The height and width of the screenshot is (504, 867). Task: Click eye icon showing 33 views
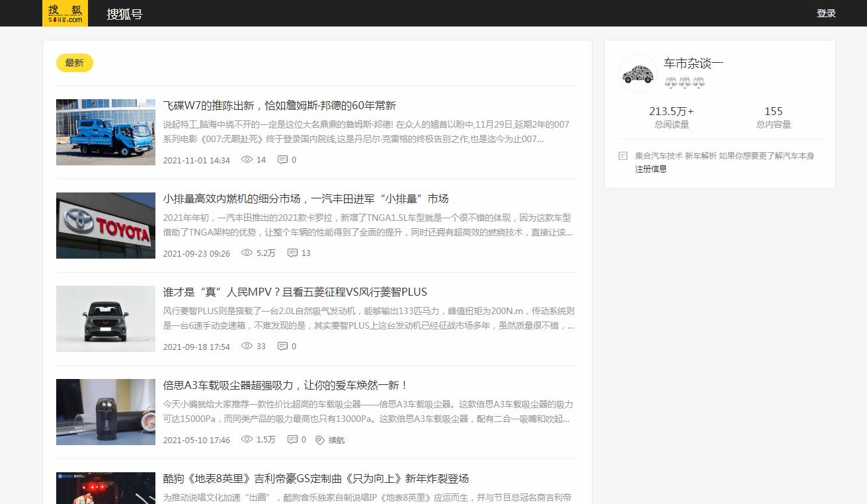[247, 346]
